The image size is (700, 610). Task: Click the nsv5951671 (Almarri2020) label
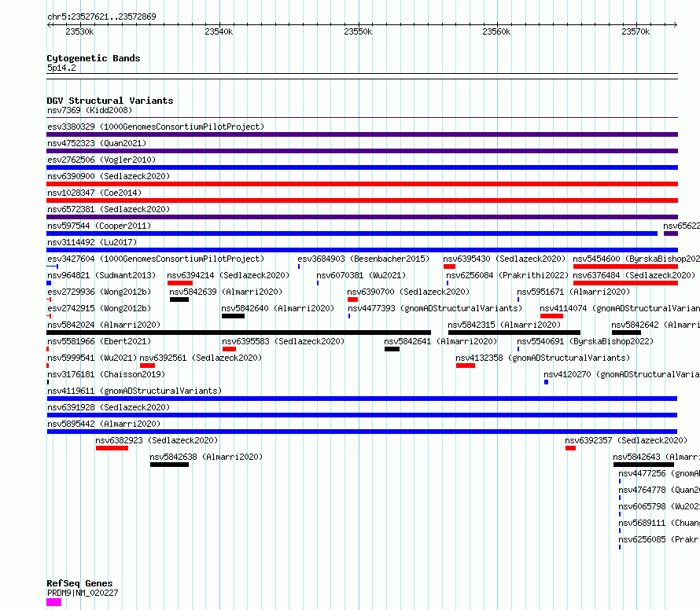click(x=573, y=292)
